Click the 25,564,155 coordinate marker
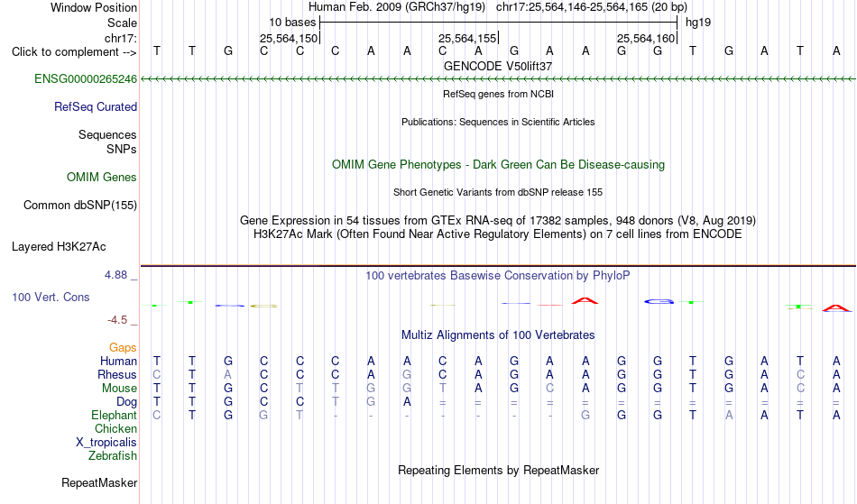 466,38
